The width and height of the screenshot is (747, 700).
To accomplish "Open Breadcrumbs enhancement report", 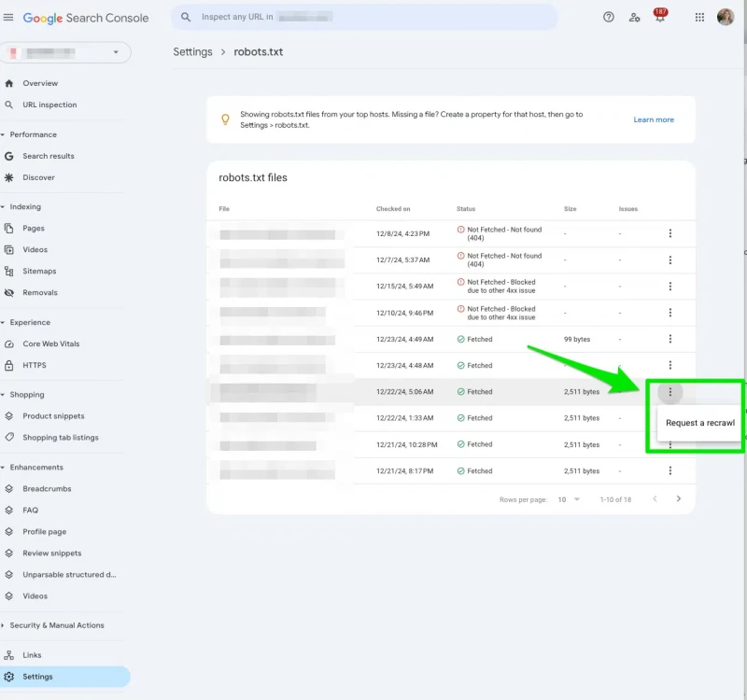I will click(x=47, y=488).
